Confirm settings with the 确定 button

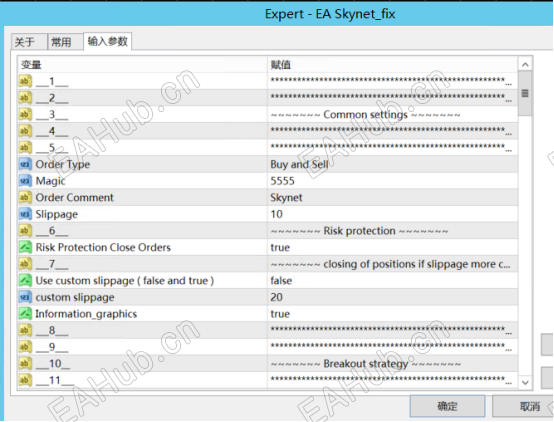coord(447,406)
